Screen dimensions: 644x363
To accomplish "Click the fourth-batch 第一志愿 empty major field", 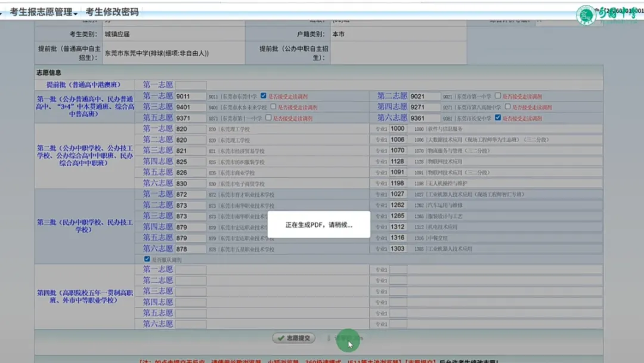I will (x=398, y=270).
